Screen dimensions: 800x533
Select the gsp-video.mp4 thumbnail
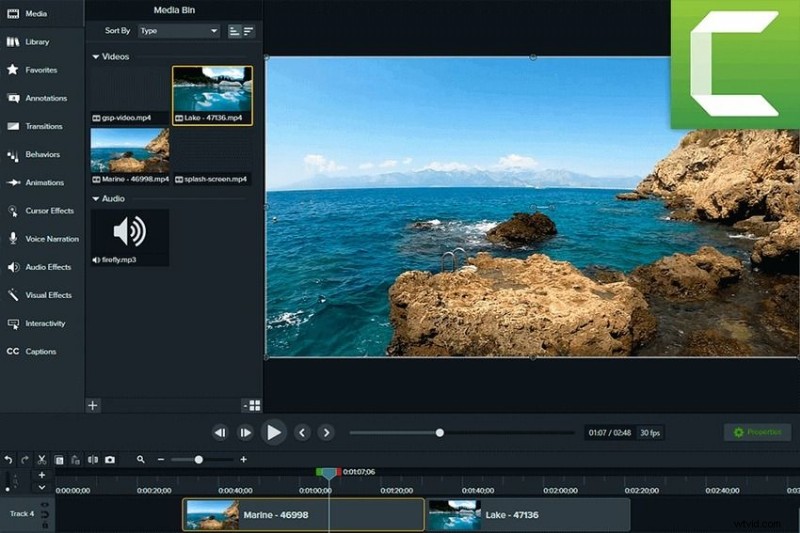(x=130, y=95)
